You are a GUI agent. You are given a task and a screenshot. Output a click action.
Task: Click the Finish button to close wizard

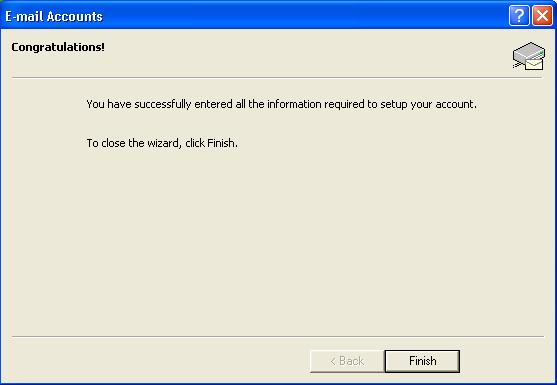[x=422, y=361]
